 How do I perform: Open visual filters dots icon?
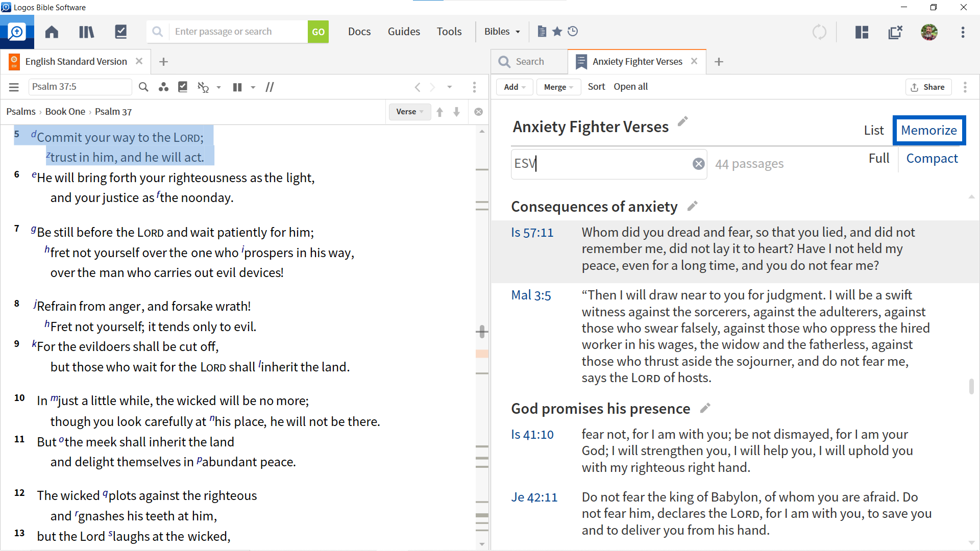[x=163, y=87]
